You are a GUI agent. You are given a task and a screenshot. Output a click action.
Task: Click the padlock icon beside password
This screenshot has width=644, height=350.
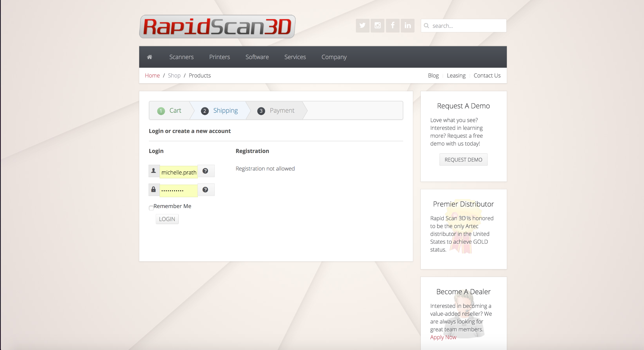[x=154, y=190]
